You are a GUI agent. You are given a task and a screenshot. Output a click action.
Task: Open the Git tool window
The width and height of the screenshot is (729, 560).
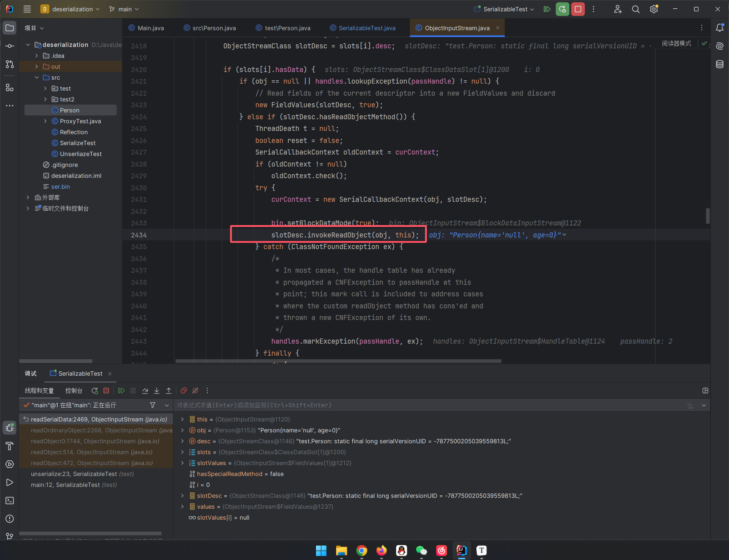[10, 536]
